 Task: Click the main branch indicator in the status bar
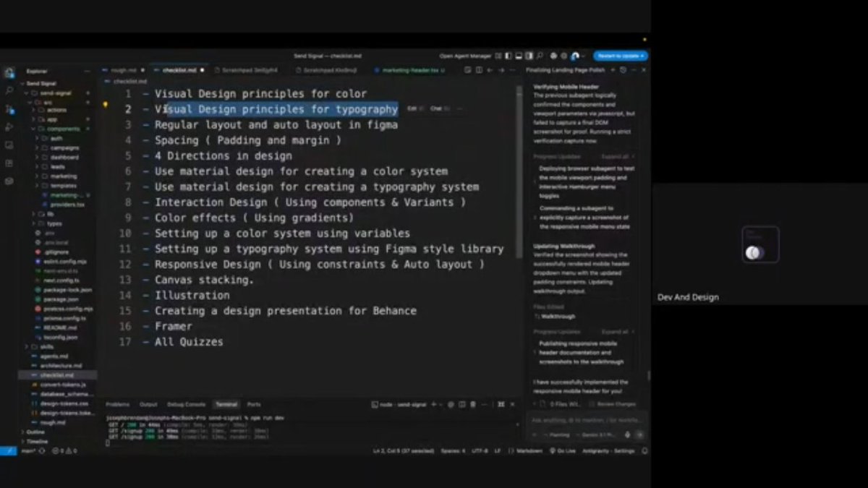tap(30, 450)
